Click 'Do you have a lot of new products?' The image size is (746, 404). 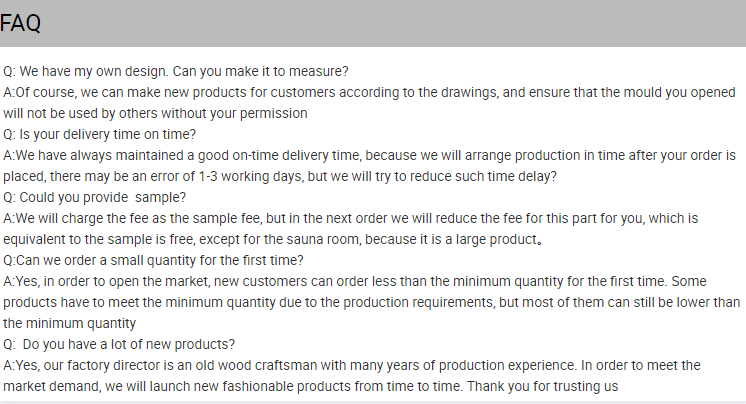119,345
